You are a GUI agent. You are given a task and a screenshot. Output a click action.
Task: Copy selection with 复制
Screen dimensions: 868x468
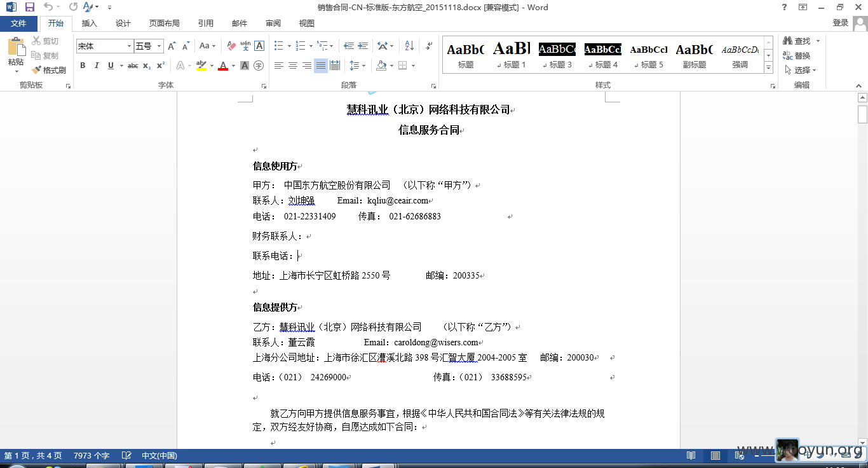(x=45, y=56)
